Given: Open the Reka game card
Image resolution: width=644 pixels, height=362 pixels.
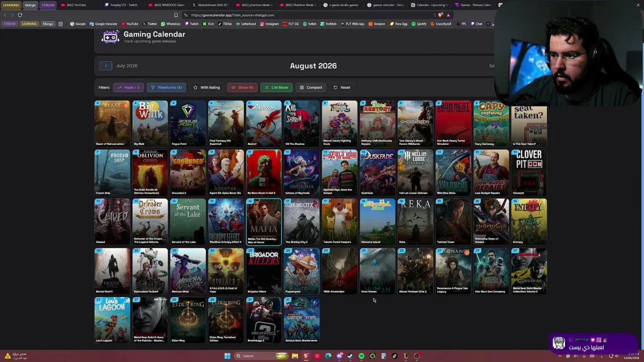Looking at the screenshot, I should point(415,222).
